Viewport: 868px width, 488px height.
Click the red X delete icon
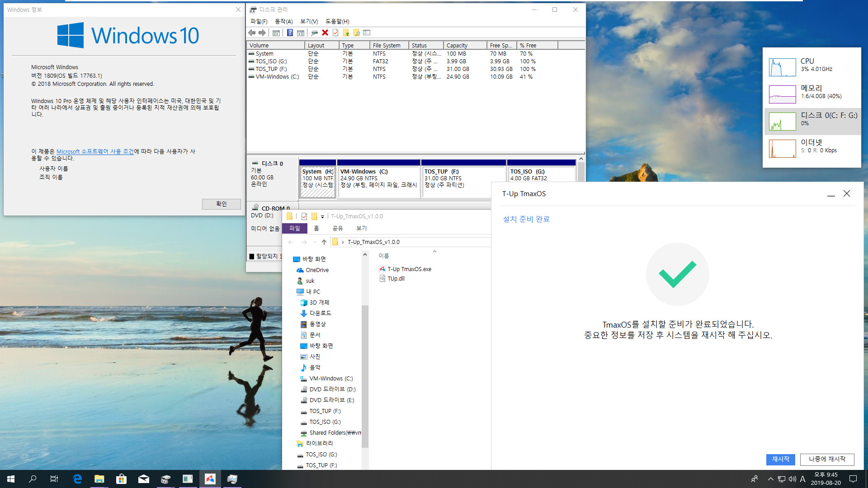[x=325, y=33]
